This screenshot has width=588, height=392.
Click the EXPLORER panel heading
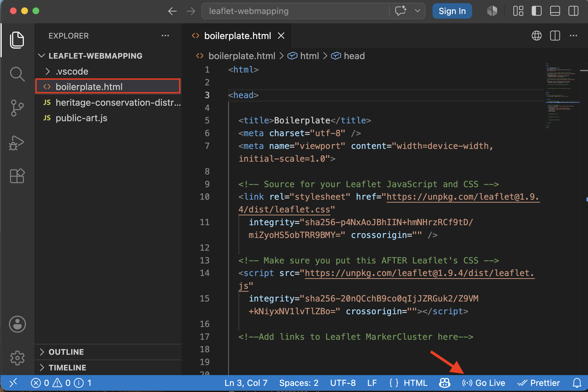68,36
